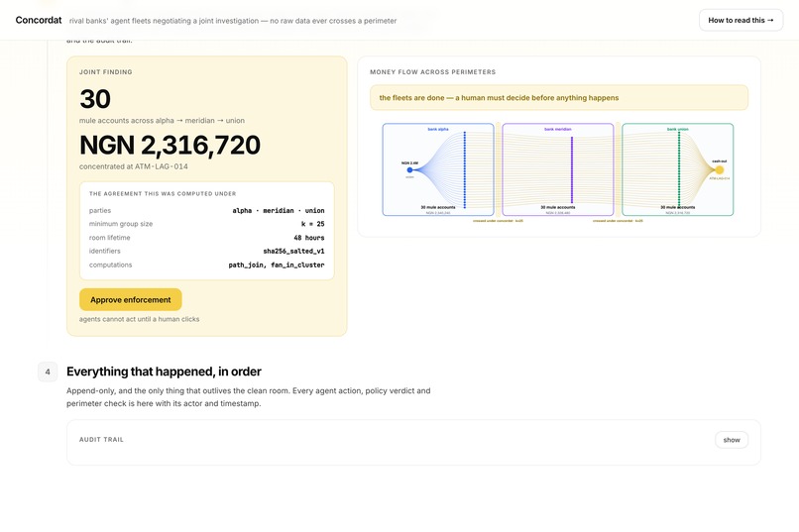The width and height of the screenshot is (799, 532).
Task: Click the 'alpha · meridian · union' parties value
Action: point(279,210)
